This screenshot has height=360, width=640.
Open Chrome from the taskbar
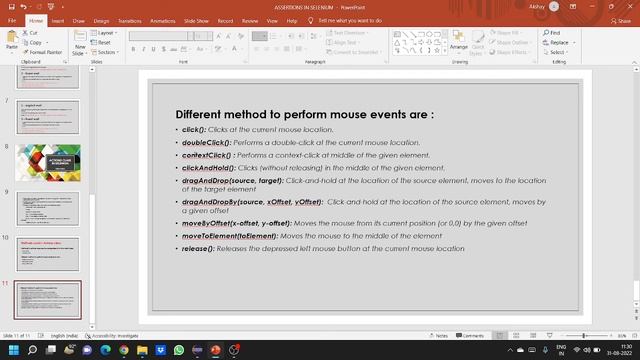pyautogui.click(x=124, y=350)
